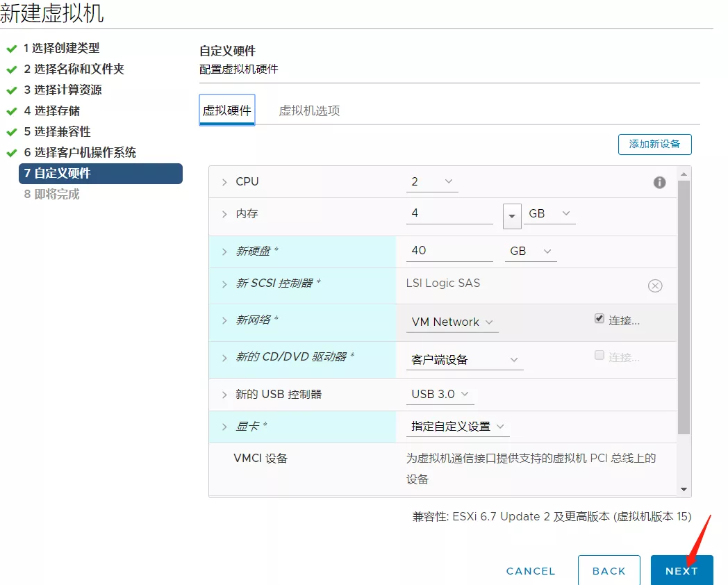Remove the new SCSI controller
728x585 pixels.
(655, 286)
